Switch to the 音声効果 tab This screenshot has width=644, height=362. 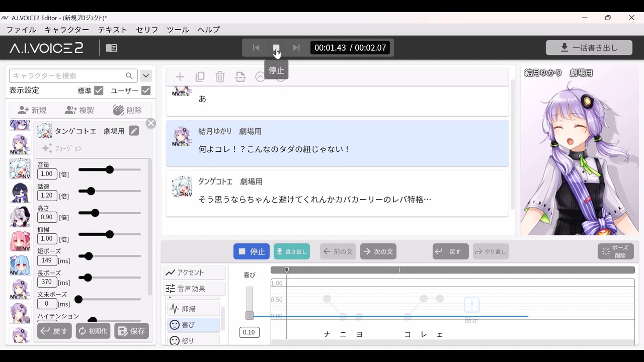click(194, 289)
